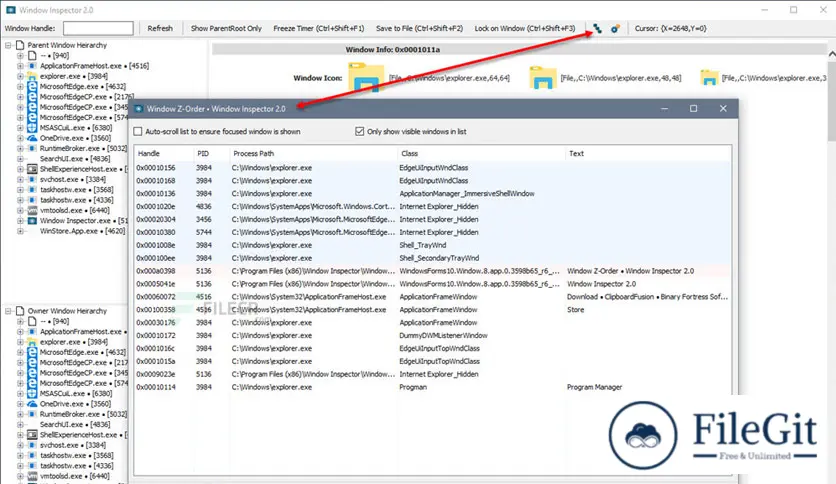
Task: Click the OneDrive.exe cloud icon in Parent tree
Action: coord(32,138)
